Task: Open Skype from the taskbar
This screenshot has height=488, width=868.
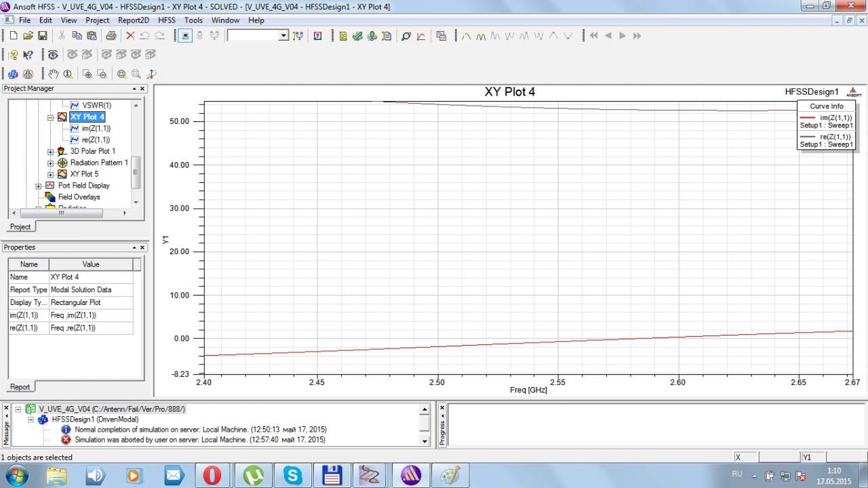Action: [x=293, y=475]
